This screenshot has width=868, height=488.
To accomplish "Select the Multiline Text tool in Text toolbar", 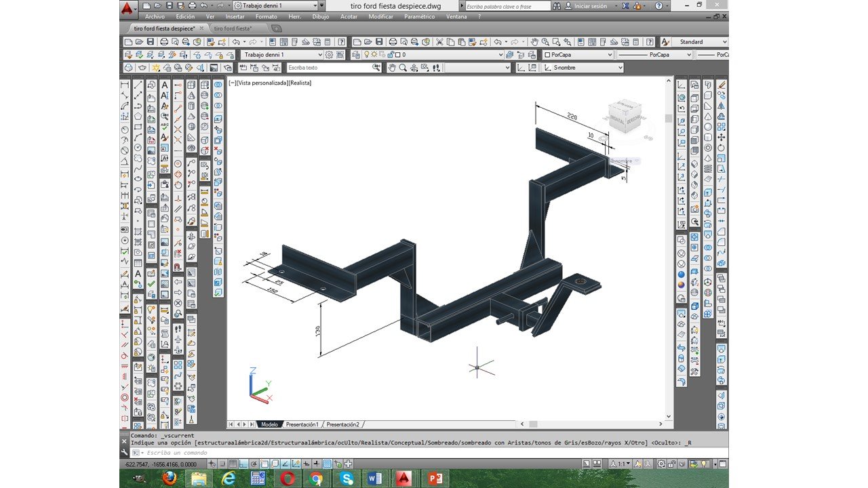I will pos(165,85).
